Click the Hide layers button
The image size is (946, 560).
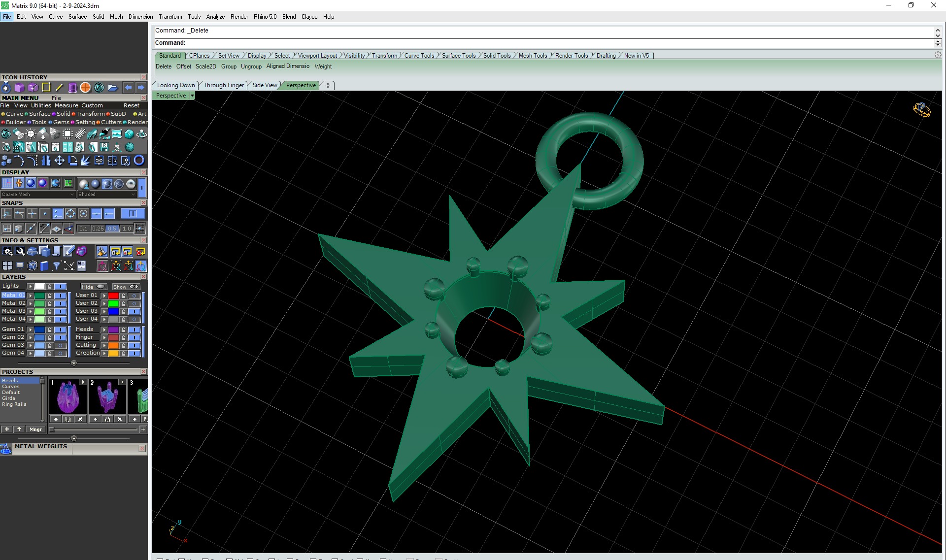coord(94,287)
